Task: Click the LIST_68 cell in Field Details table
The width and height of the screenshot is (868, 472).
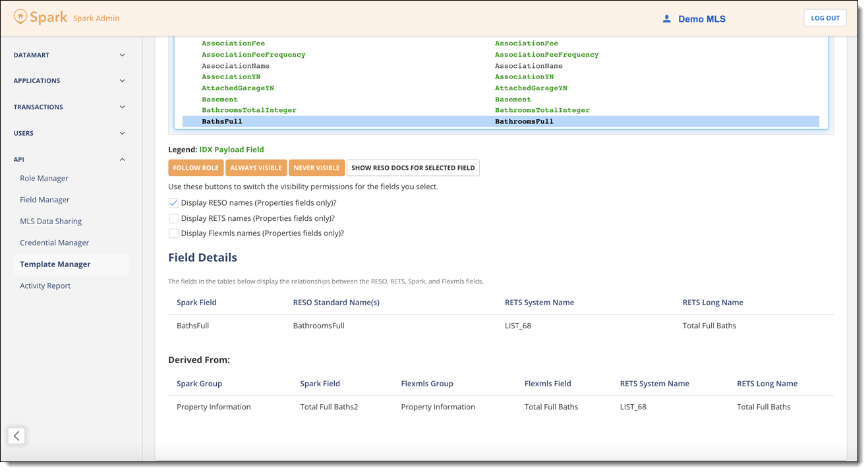Action: point(518,326)
